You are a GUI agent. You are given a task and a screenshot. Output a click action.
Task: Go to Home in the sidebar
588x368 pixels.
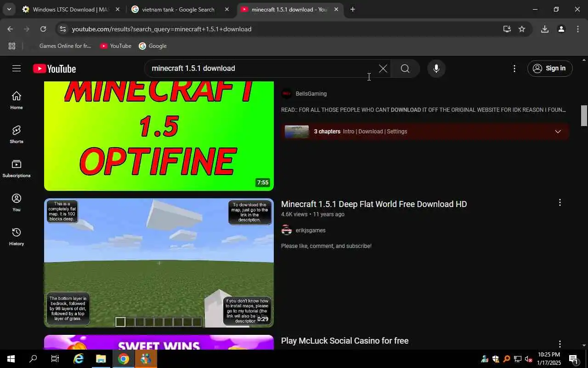click(17, 100)
